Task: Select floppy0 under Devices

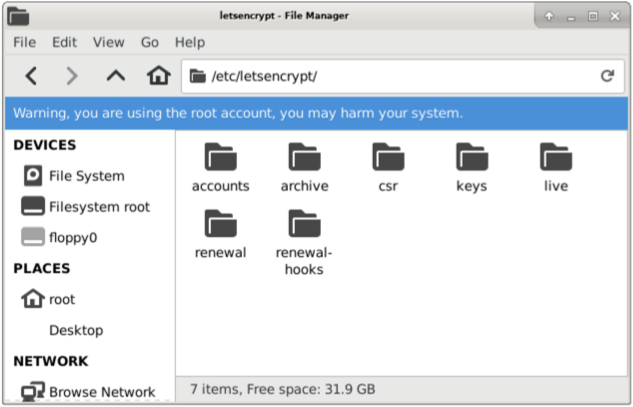Action: pyautogui.click(x=59, y=237)
